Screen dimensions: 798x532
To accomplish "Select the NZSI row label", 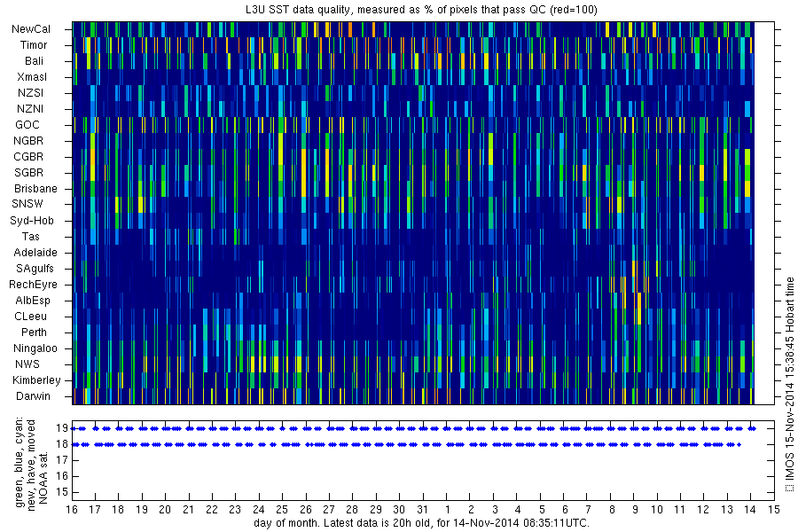I will tap(30, 92).
